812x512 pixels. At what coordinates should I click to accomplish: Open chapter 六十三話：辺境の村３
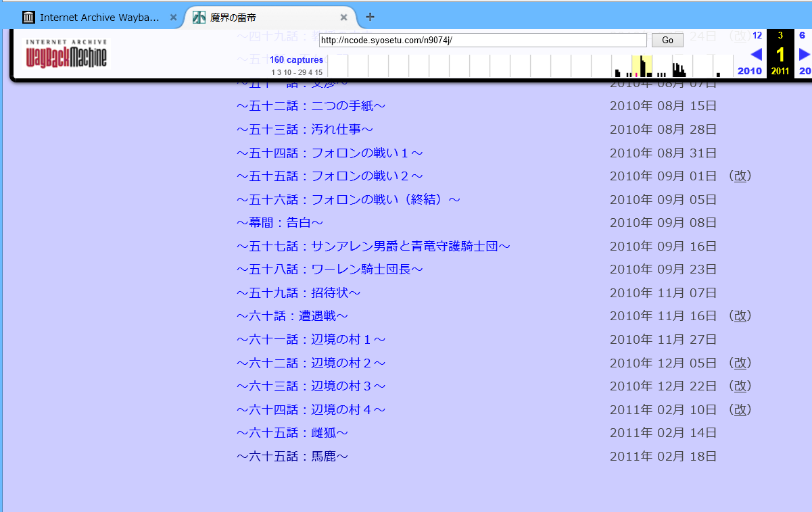(x=311, y=386)
